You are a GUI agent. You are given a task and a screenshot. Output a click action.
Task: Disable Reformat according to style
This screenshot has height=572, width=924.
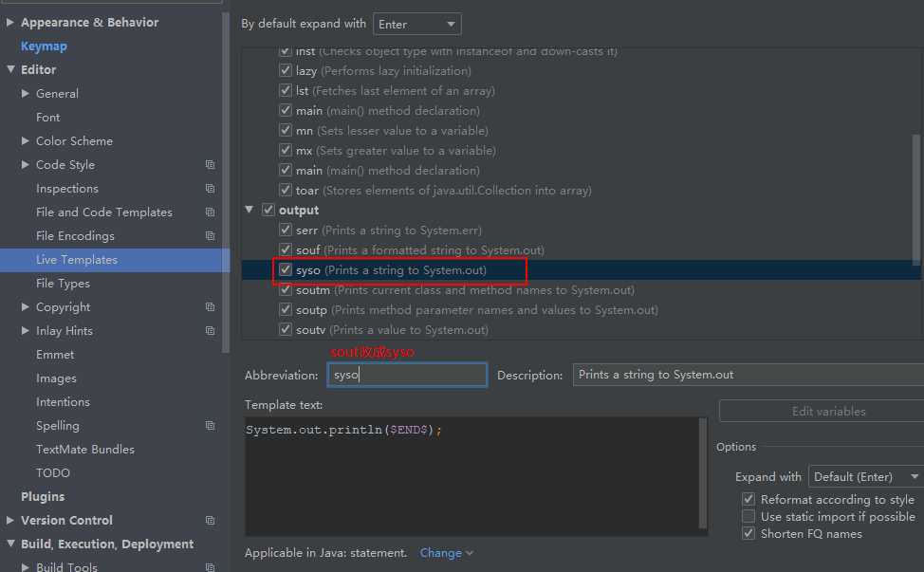click(748, 499)
